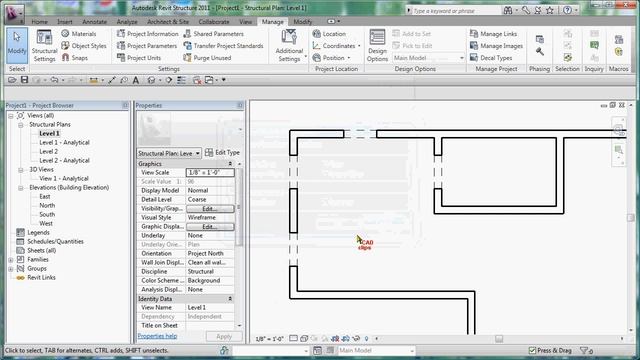Open Project Information
This screenshot has height=360, width=640.
click(x=148, y=34)
